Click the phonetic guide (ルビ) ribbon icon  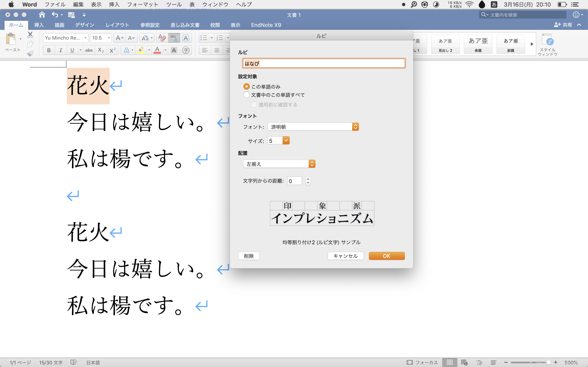(174, 38)
